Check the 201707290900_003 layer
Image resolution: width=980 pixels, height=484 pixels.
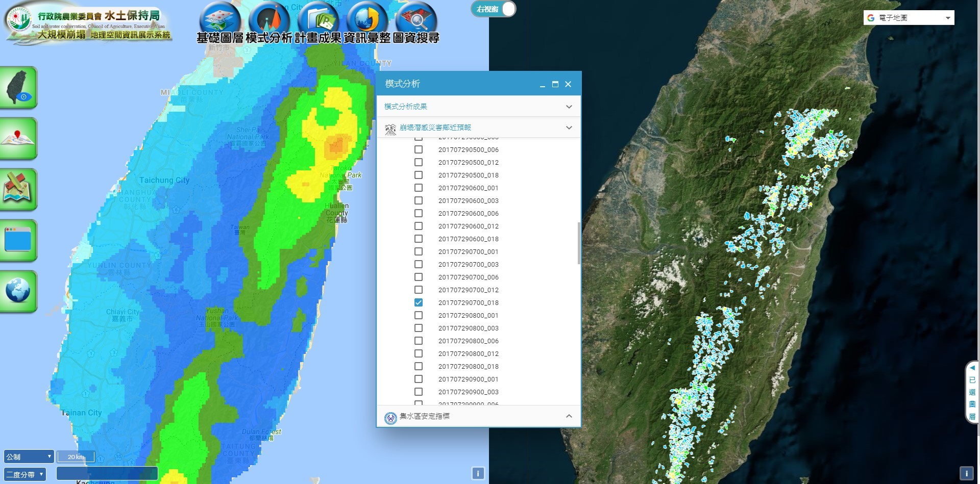[419, 392]
